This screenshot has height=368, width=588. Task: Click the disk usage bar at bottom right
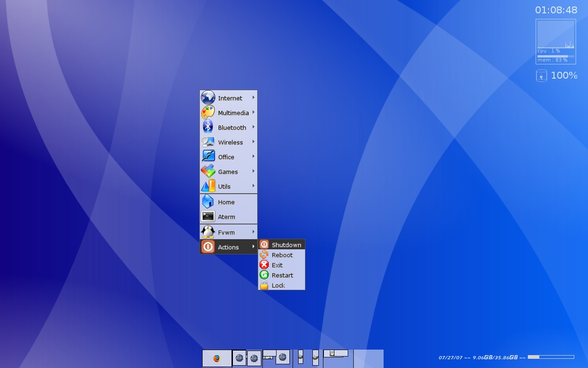pos(551,357)
